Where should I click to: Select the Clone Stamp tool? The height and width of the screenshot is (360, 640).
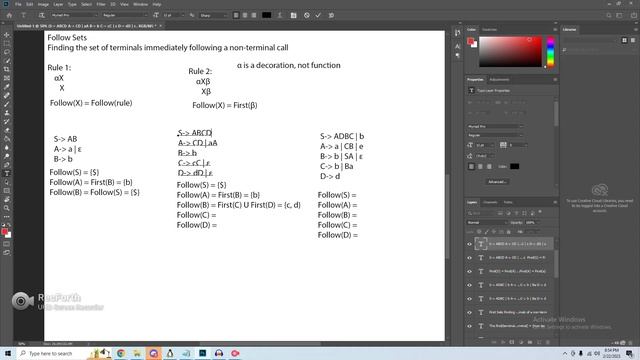pyautogui.click(x=7, y=113)
